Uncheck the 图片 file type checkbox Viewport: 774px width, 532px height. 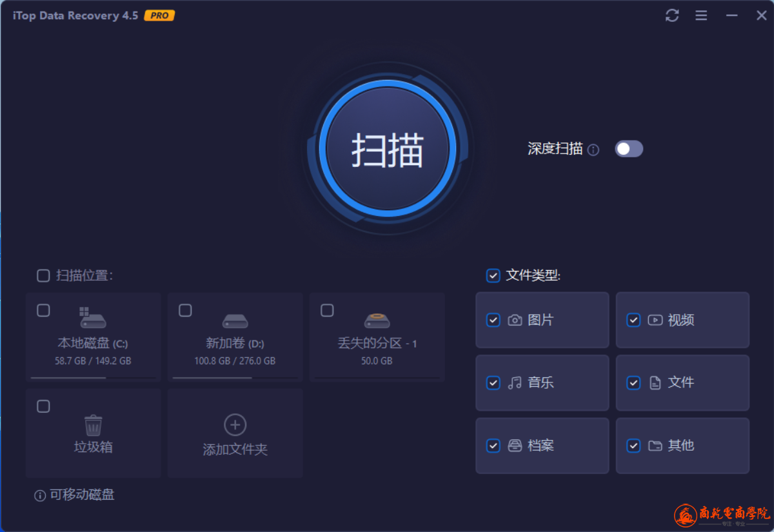pyautogui.click(x=493, y=320)
